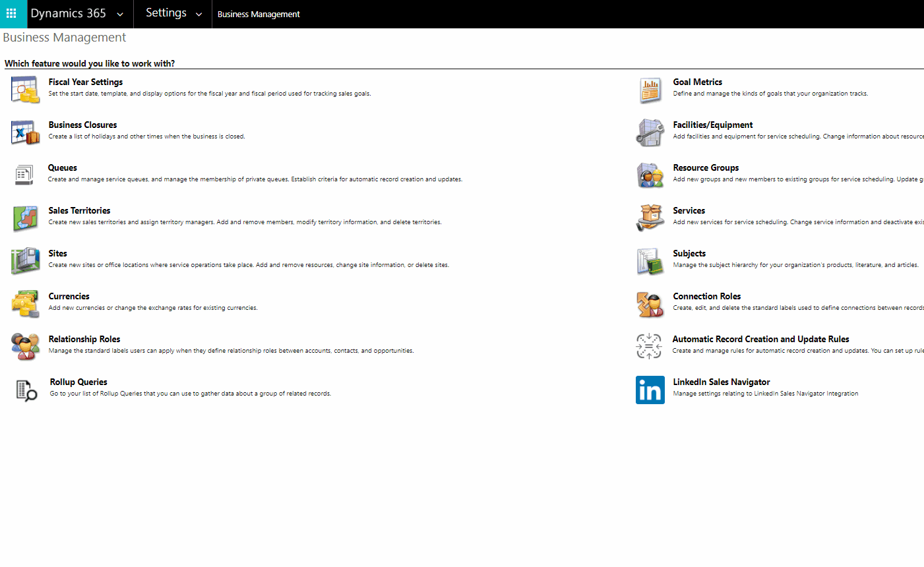
Task: Open Rollup Queries link
Action: (78, 382)
